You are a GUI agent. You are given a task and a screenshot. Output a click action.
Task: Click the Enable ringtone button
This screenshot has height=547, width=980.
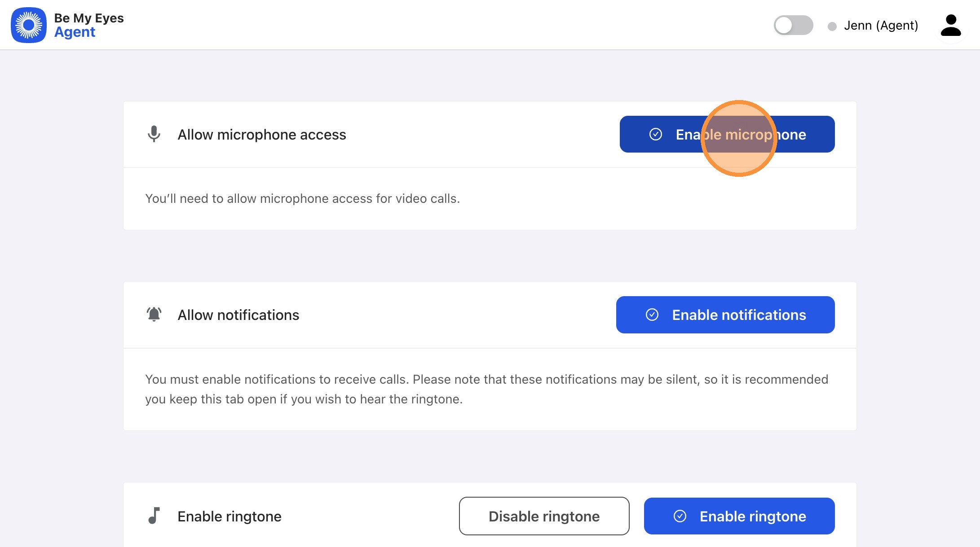[x=739, y=516]
